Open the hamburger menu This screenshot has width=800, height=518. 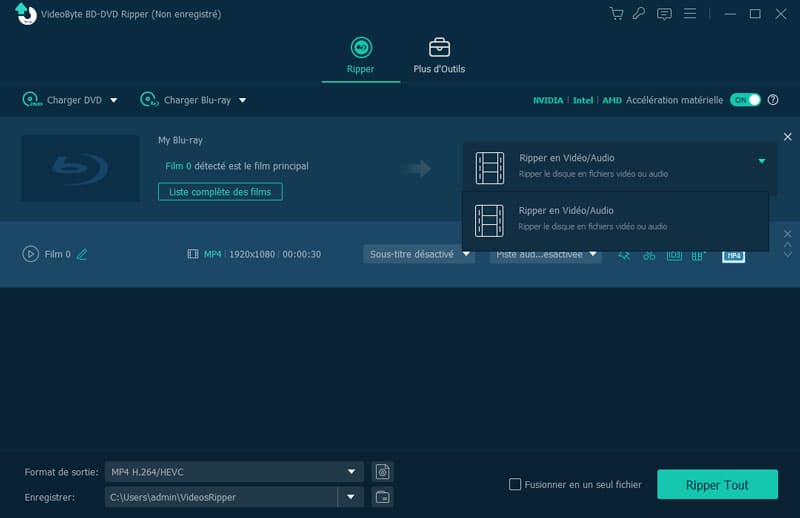[690, 13]
